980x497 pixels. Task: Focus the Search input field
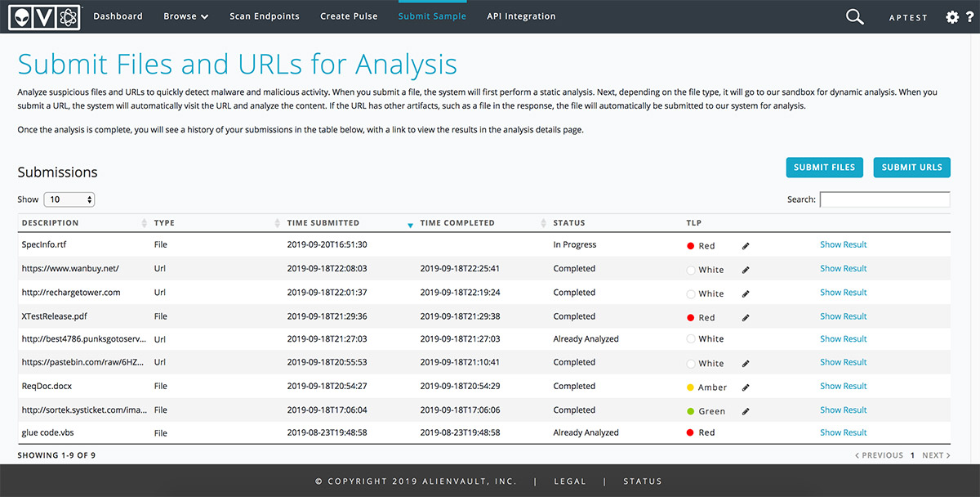(884, 199)
